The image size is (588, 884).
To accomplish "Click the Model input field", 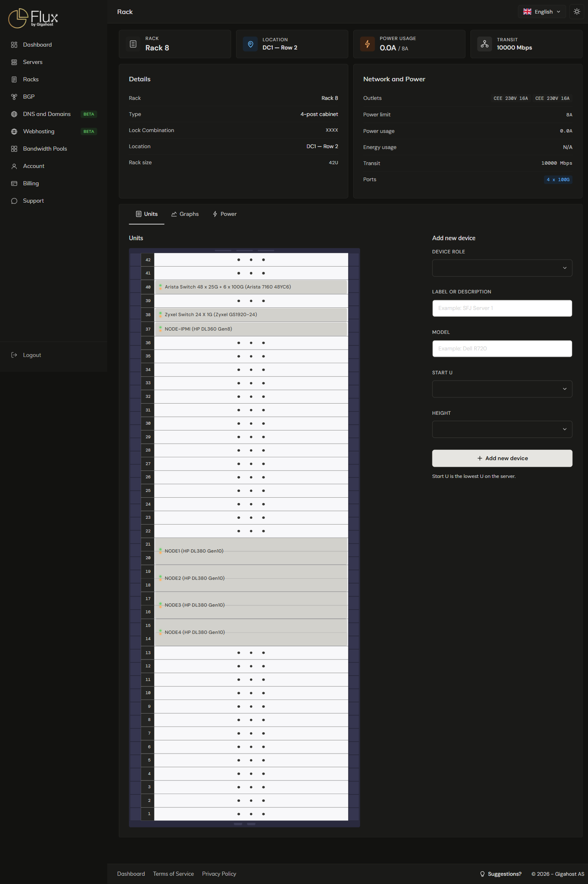I will click(502, 349).
